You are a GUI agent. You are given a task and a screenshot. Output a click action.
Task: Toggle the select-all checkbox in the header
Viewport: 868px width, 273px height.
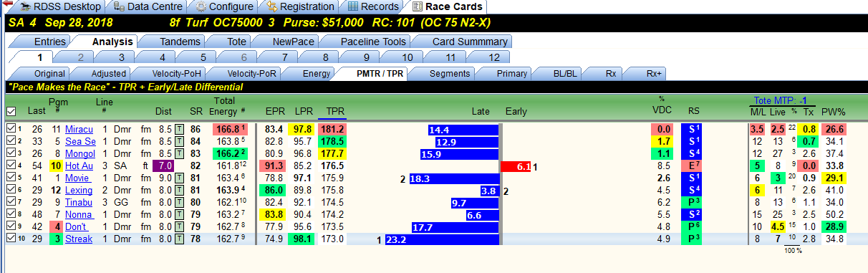click(10, 112)
